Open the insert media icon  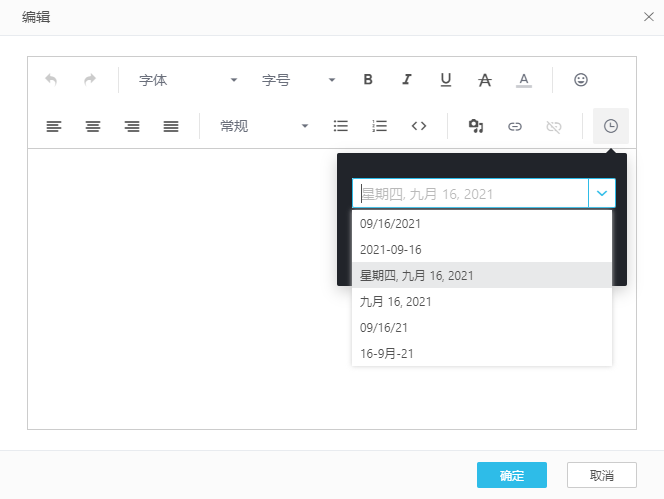click(x=476, y=126)
